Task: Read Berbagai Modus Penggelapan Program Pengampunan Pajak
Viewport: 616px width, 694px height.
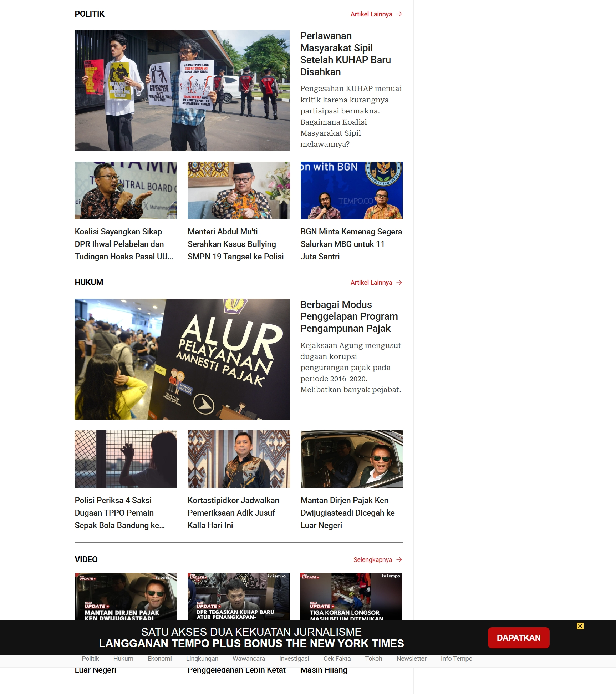Action: coord(349,316)
